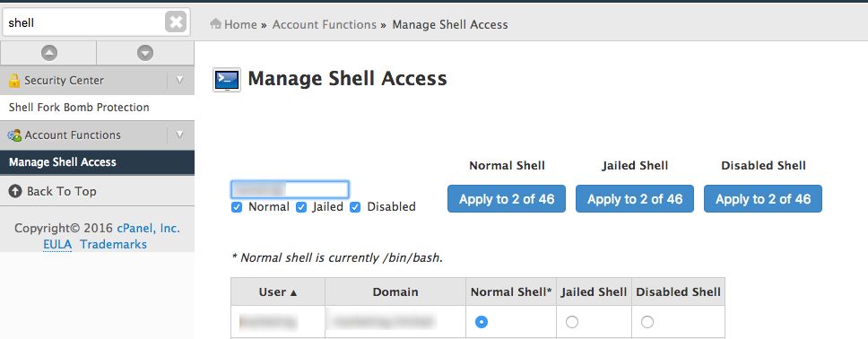Select Manage Shell Access in sidebar
The height and width of the screenshot is (339, 868).
[97, 162]
